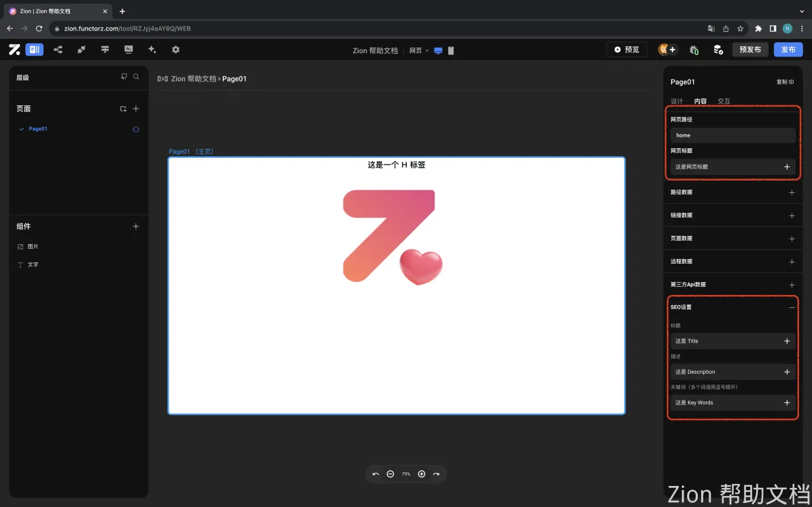Click the zoom out minus icon
Image resolution: width=812 pixels, height=507 pixels.
click(x=390, y=474)
